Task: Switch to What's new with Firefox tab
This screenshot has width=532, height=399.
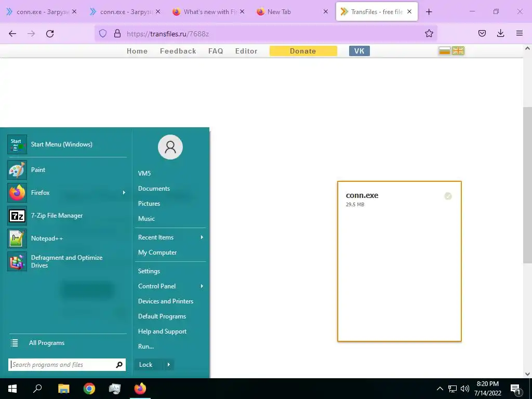Action: tap(209, 12)
